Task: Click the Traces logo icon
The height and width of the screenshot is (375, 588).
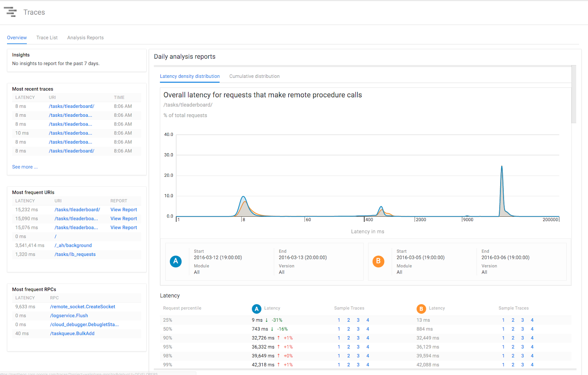Action: (10, 12)
